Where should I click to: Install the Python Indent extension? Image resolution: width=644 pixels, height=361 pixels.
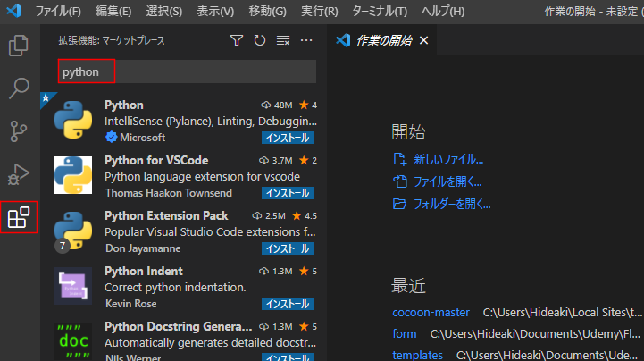pos(288,304)
